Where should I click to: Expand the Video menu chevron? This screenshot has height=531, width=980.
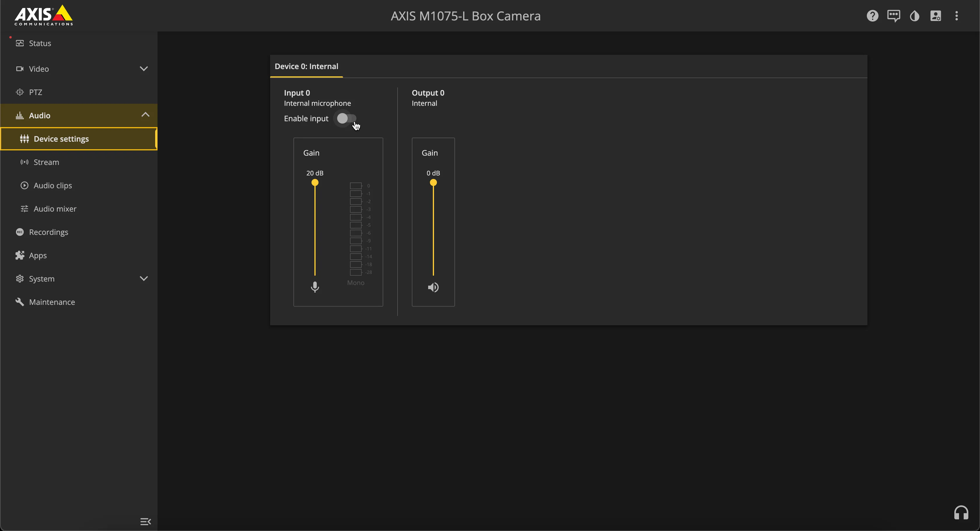[x=143, y=69]
